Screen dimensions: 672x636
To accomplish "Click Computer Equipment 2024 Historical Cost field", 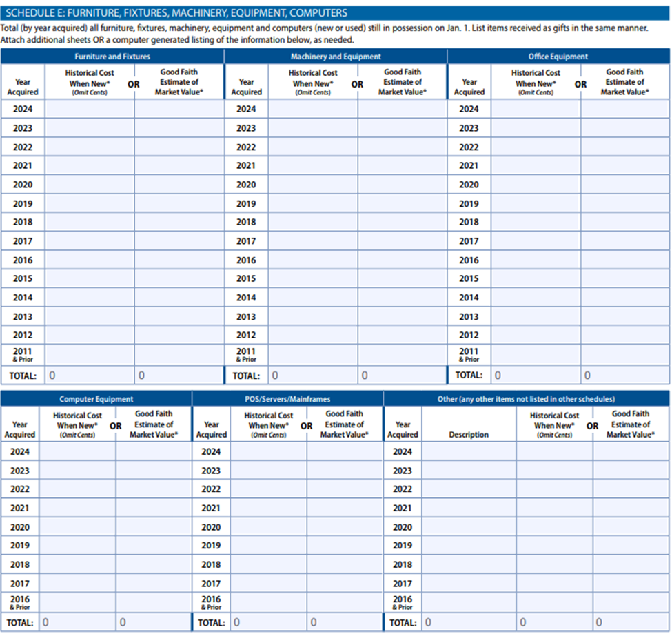I will click(x=77, y=452).
